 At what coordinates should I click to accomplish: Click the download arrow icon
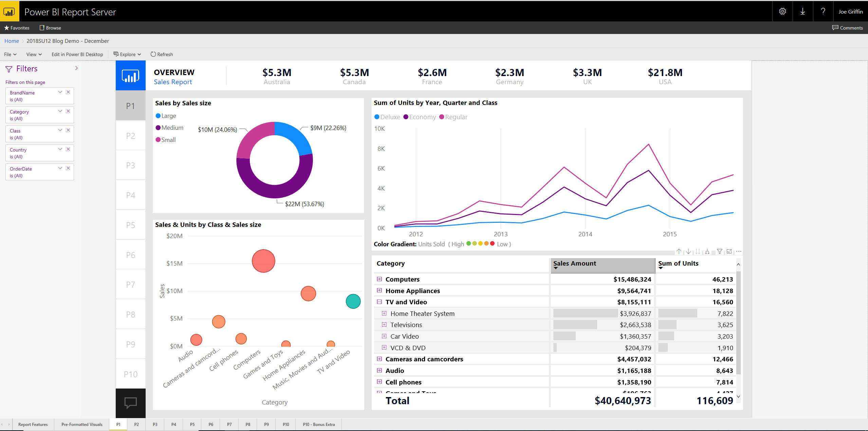point(803,12)
